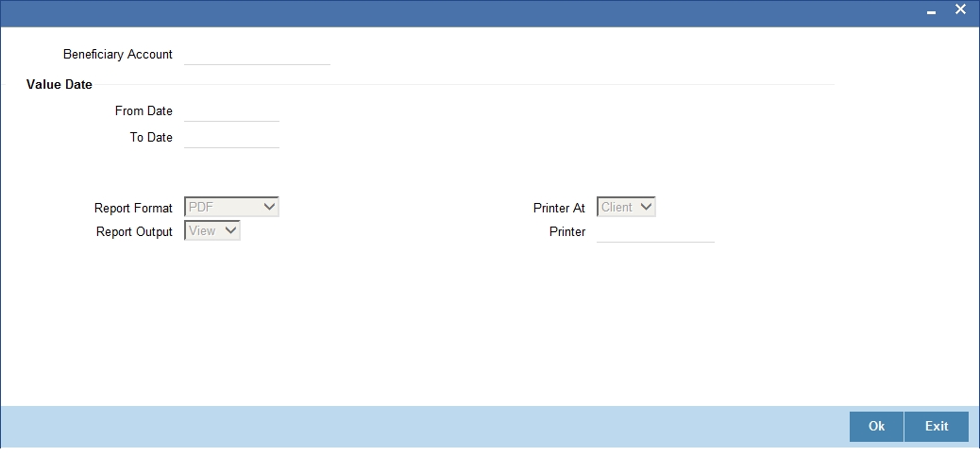Click the To Date label
Image resolution: width=980 pixels, height=456 pixels.
(x=151, y=138)
